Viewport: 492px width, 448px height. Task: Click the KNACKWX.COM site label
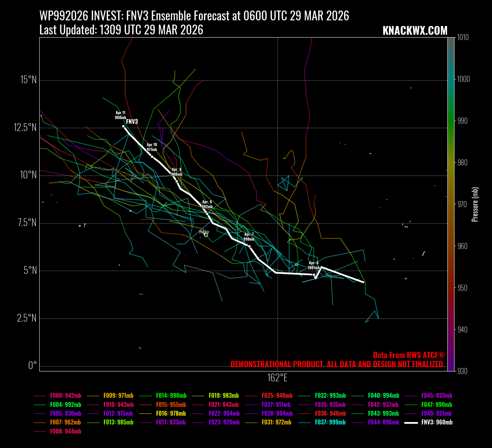415,31
